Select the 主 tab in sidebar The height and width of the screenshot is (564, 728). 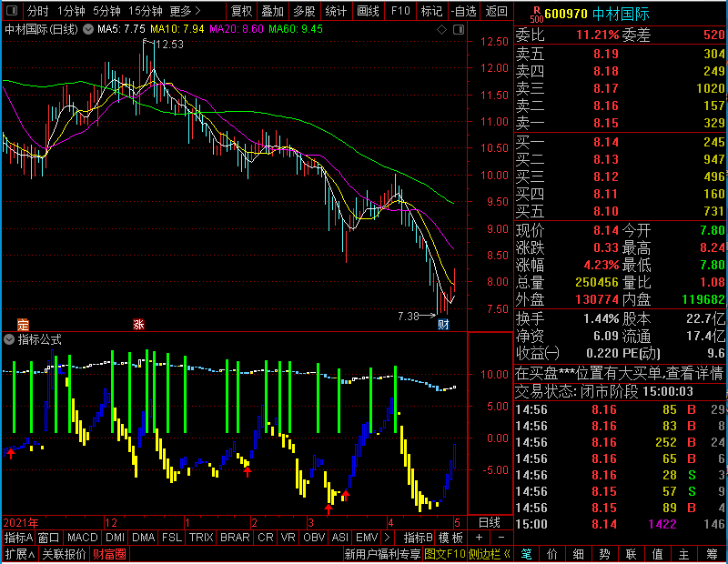684,554
